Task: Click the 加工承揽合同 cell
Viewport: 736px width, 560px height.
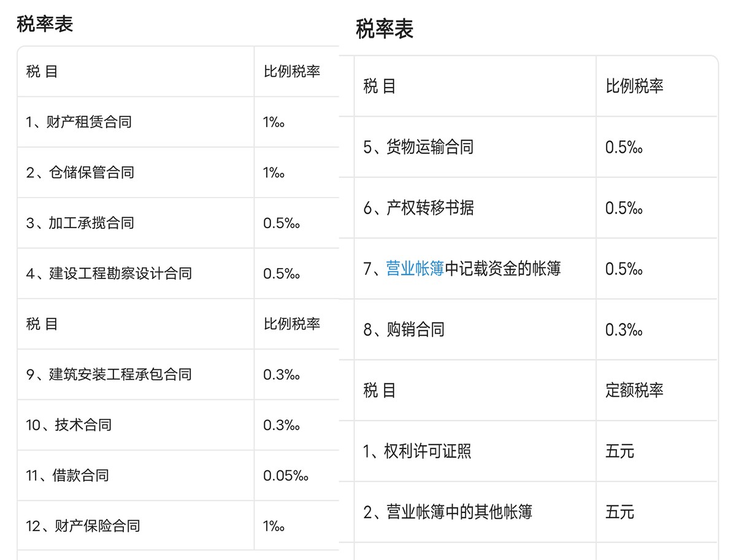Action: click(80, 223)
